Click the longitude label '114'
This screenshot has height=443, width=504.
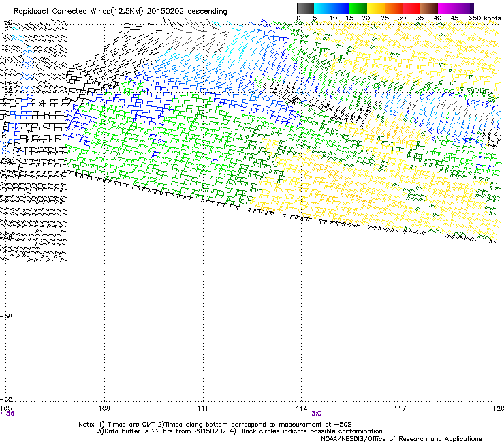point(302,408)
